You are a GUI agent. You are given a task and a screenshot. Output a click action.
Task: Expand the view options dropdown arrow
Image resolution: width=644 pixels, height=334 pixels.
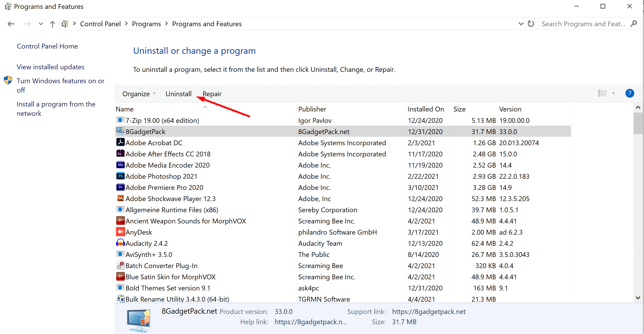point(613,93)
